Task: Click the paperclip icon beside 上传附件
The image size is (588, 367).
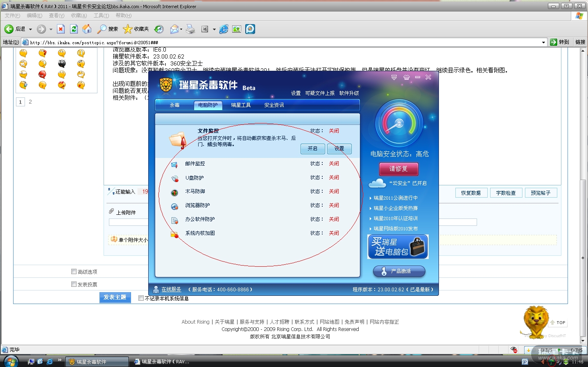Action: click(x=111, y=211)
